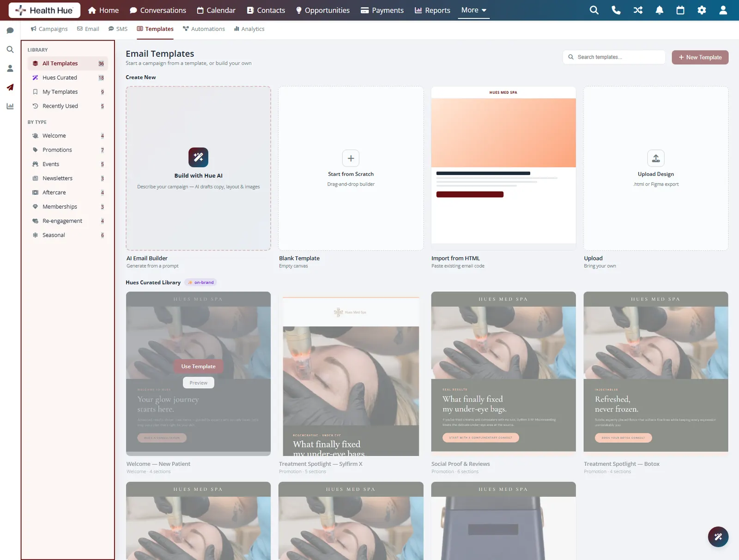Click the Upload Design upload icon

656,158
